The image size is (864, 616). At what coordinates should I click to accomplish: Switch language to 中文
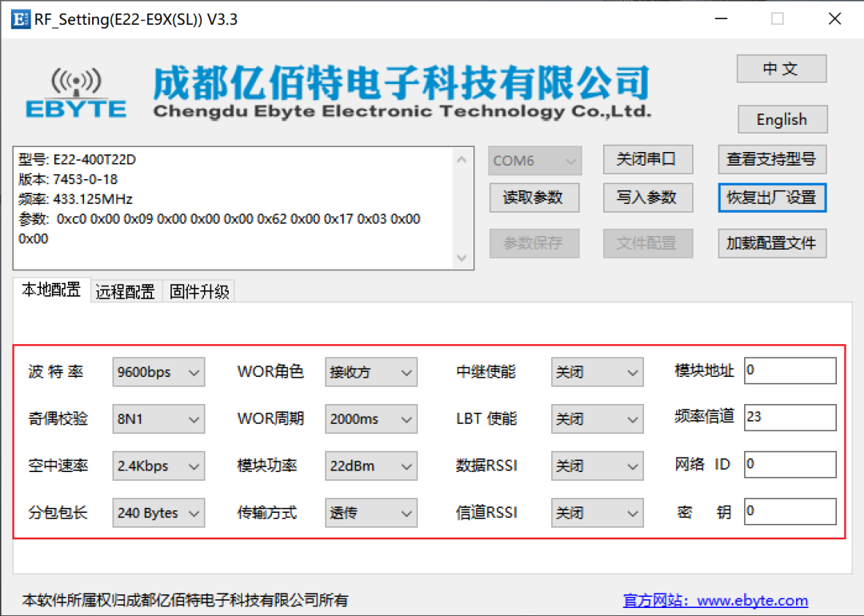pos(782,69)
